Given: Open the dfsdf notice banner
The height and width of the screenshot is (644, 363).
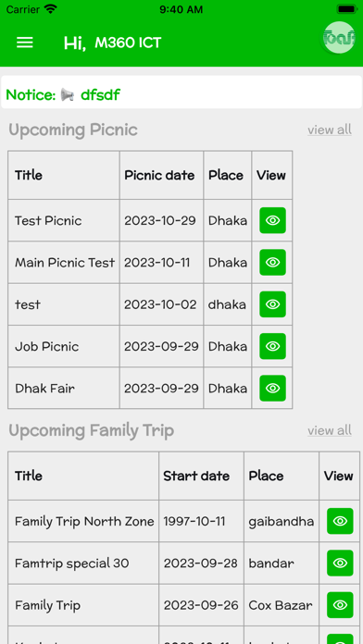Looking at the screenshot, I should click(181, 92).
